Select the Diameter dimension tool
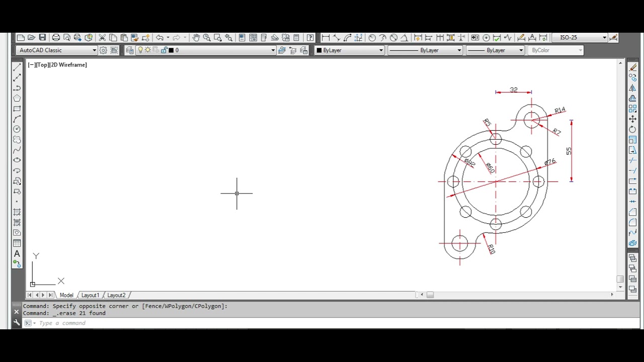 point(393,38)
